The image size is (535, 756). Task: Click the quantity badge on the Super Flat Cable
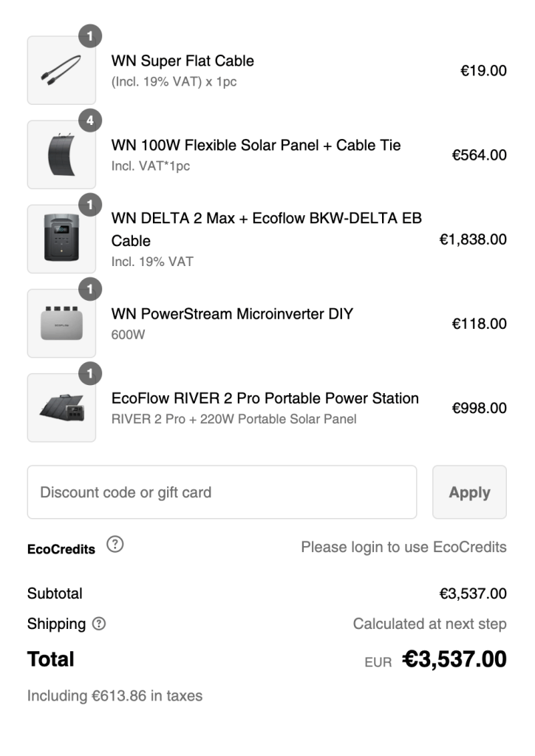pos(90,36)
